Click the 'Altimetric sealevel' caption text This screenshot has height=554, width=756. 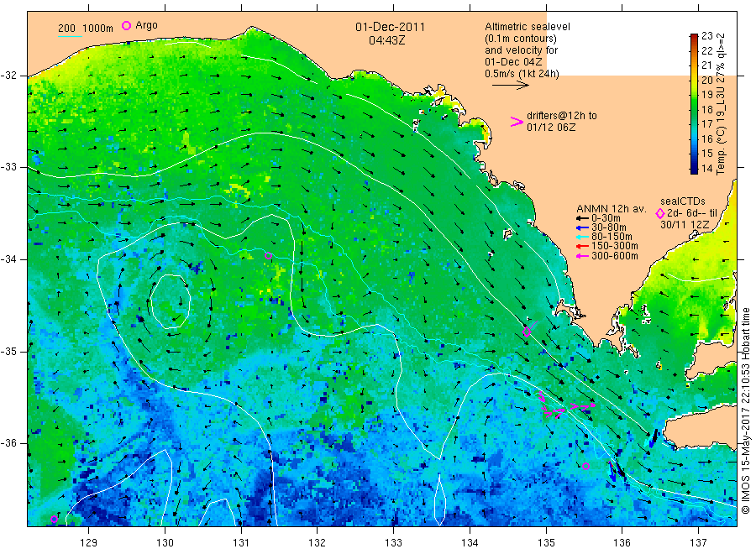527,27
